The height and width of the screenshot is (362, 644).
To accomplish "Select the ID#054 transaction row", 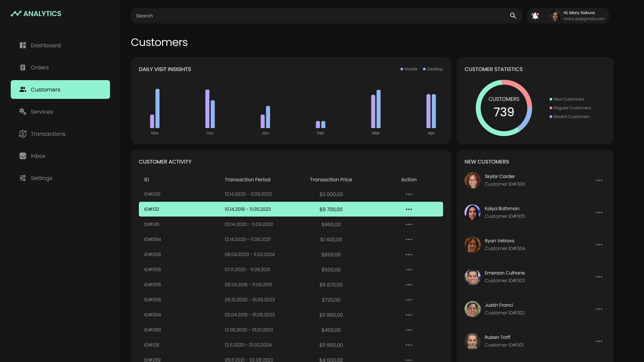I will tap(291, 239).
